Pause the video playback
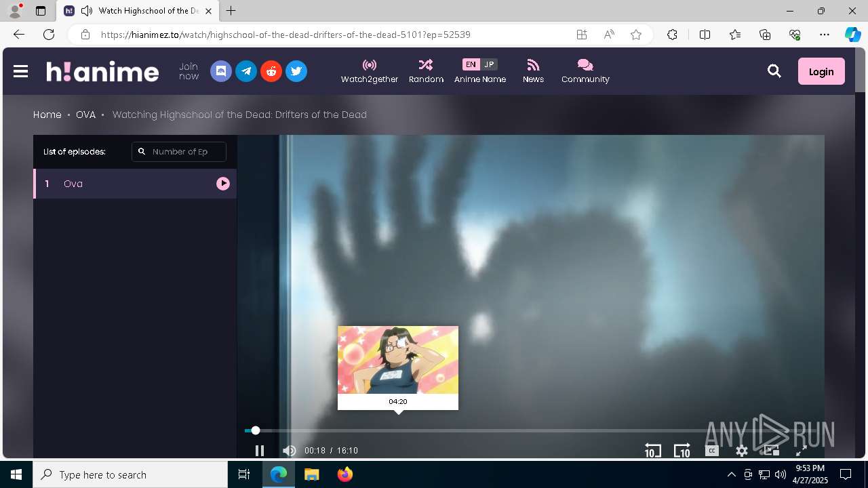Viewport: 868px width, 488px height. point(259,451)
